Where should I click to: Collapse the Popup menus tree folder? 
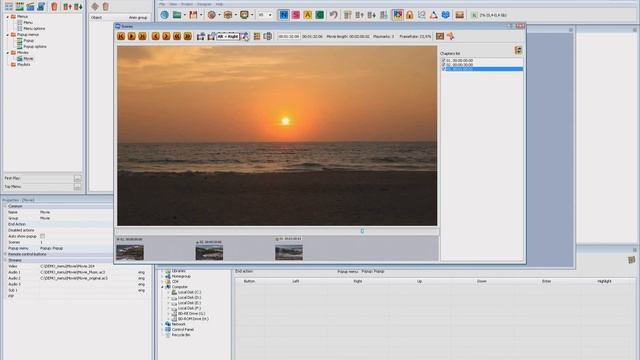[7, 35]
